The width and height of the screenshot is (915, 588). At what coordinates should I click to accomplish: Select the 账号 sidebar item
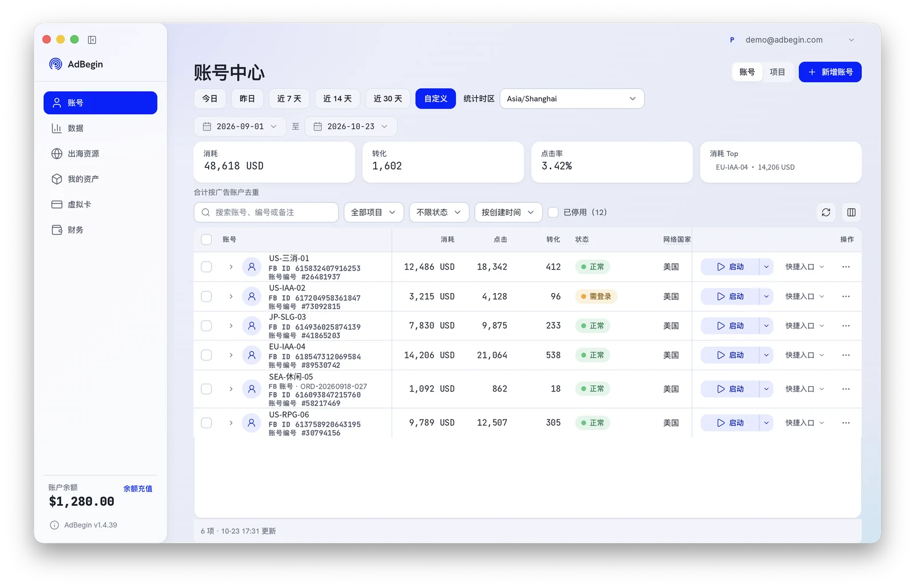point(100,103)
